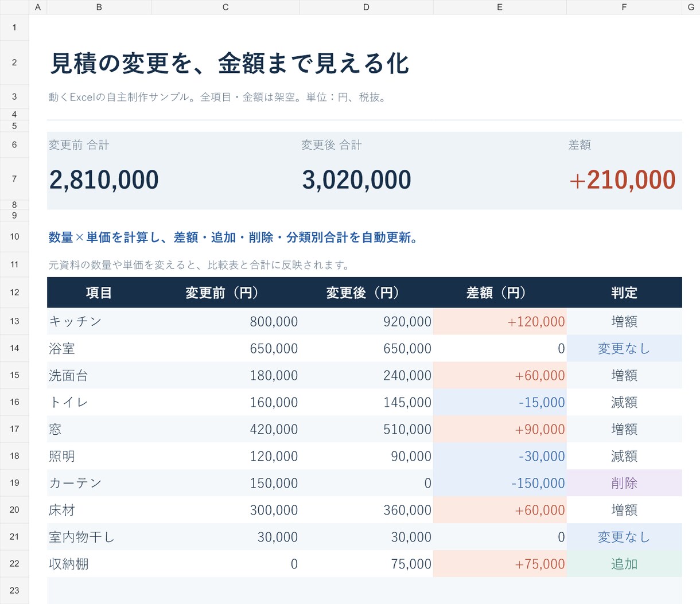Viewport: 700px width, 604px height.
Task: Click the 判定 table header
Action: pyautogui.click(x=624, y=293)
